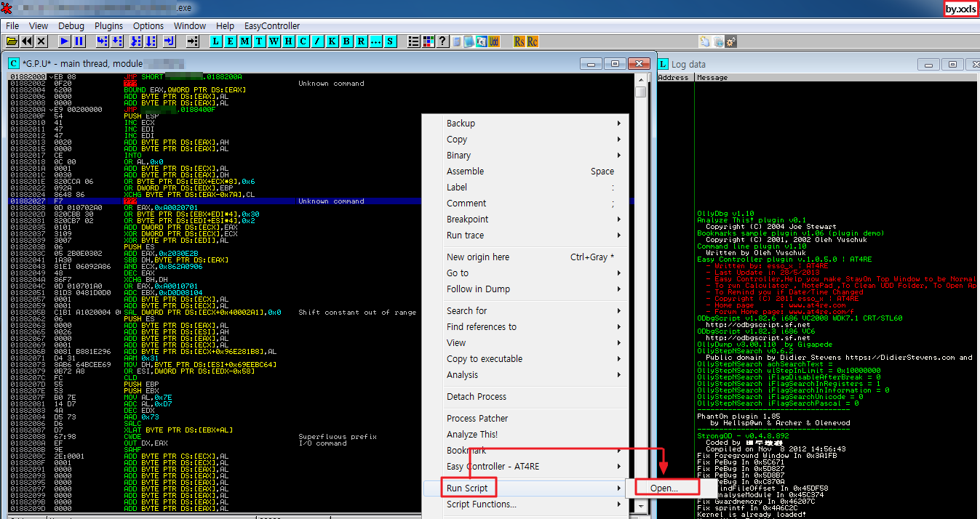Expand the Breakpoint submenu arrow
The width and height of the screenshot is (980, 519).
[619, 220]
